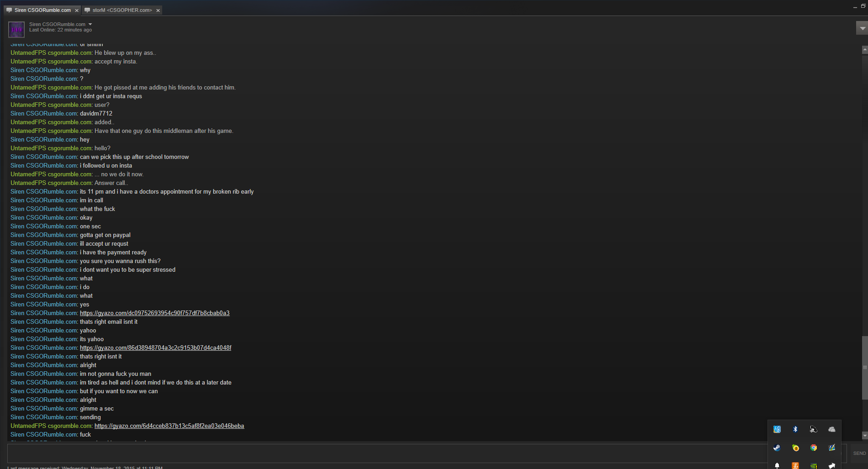Open the gyazo link ending in d4ca4048f
868x469 pixels.
156,348
